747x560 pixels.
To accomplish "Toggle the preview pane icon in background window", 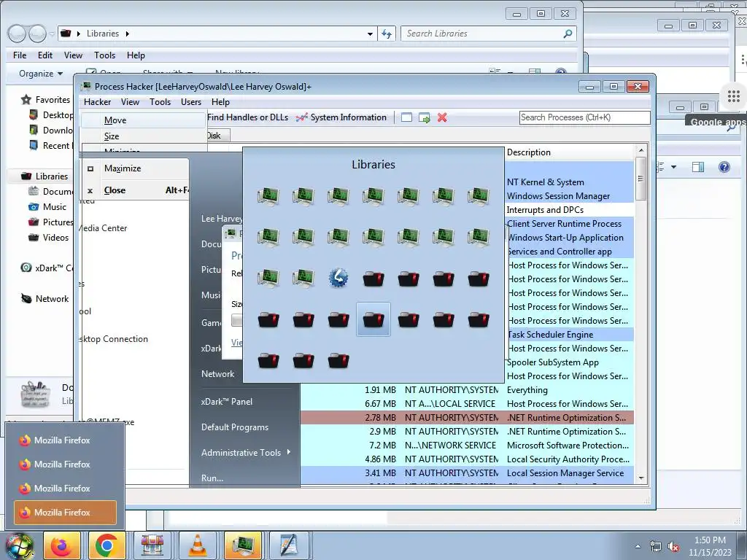I will [698, 167].
